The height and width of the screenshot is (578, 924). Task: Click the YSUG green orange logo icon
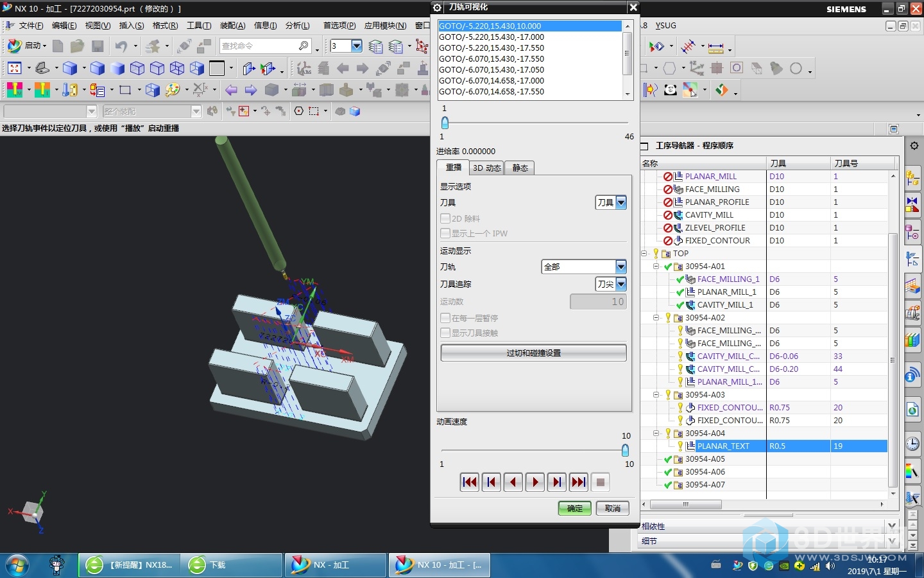click(x=722, y=90)
